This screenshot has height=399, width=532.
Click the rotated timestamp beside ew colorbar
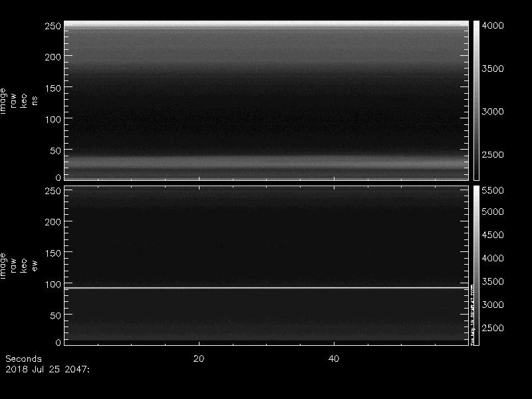coord(472,314)
